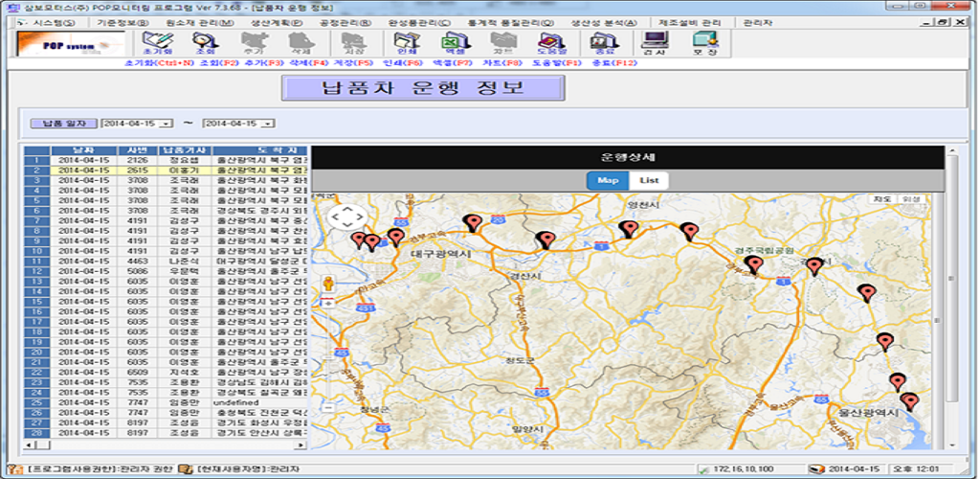Click the 종료 (exit) toolbar icon
The width and height of the screenshot is (980, 479).
pos(603,42)
